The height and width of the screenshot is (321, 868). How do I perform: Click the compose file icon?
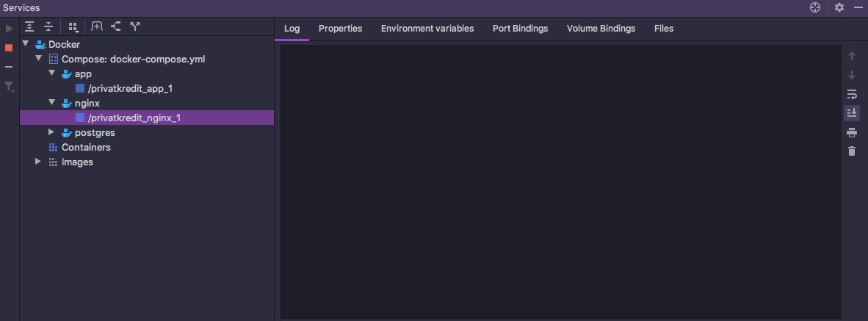pos(53,59)
